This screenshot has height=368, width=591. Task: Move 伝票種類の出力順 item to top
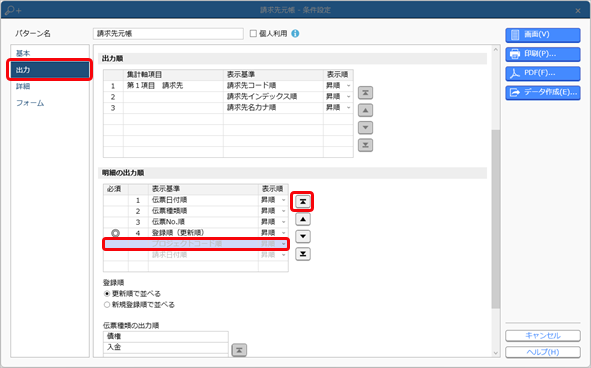[239, 350]
